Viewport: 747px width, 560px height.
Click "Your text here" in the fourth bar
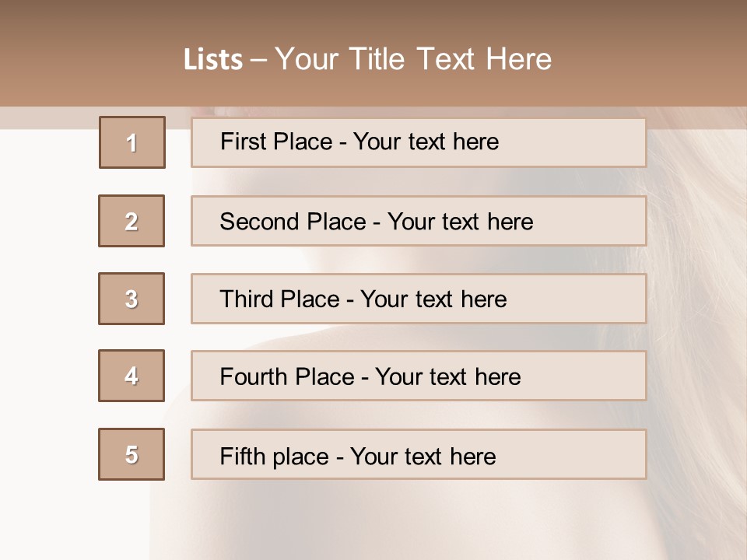[x=447, y=377]
